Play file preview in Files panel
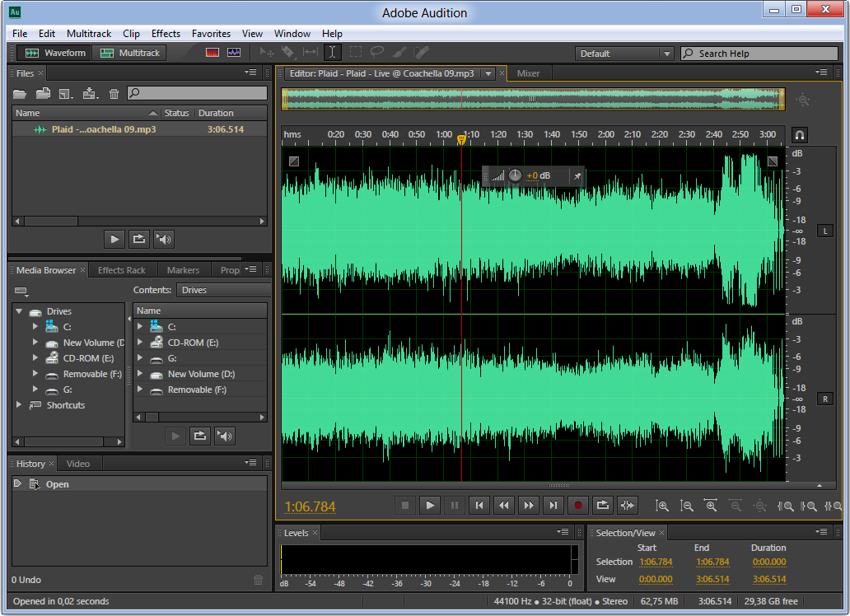850x616 pixels. tap(114, 239)
